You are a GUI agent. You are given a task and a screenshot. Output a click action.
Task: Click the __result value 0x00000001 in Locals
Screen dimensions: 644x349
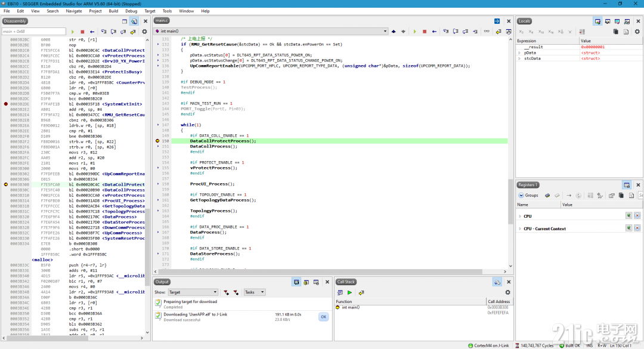pyautogui.click(x=592, y=47)
